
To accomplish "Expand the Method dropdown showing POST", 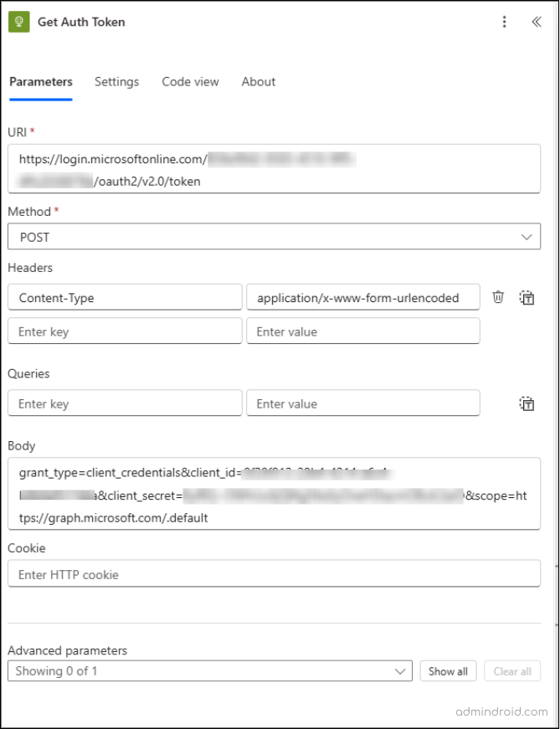I will (x=274, y=237).
